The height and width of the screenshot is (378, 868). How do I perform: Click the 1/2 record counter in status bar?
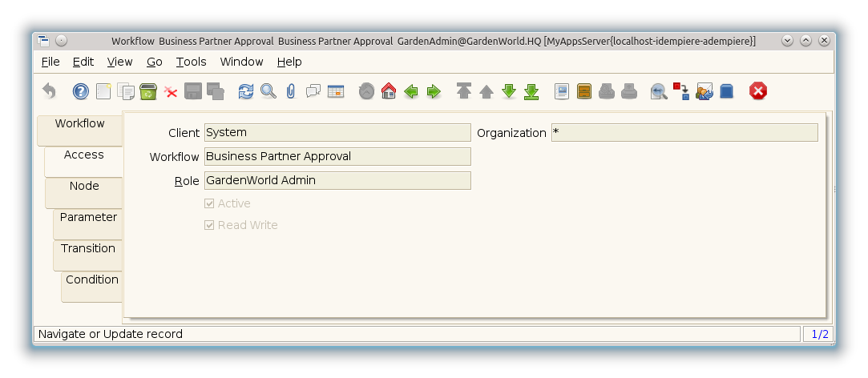pyautogui.click(x=820, y=334)
